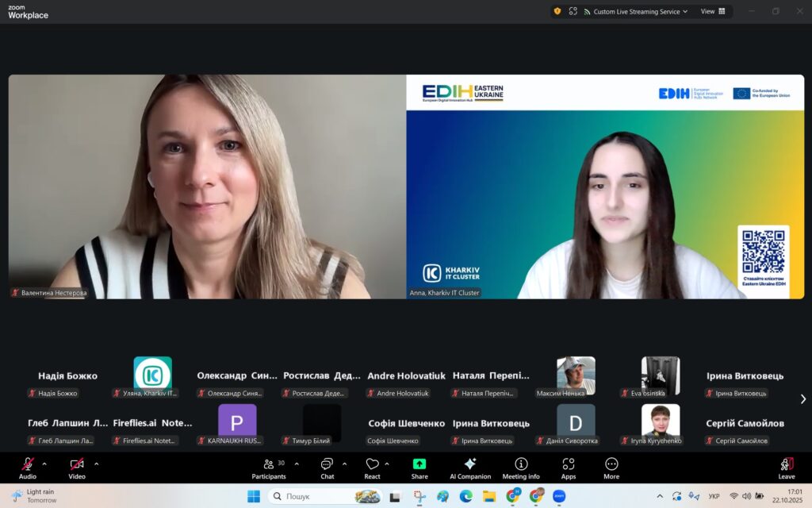Select Максим Ненька's participant thumbnail
Image resolution: width=812 pixels, height=508 pixels.
[576, 377]
